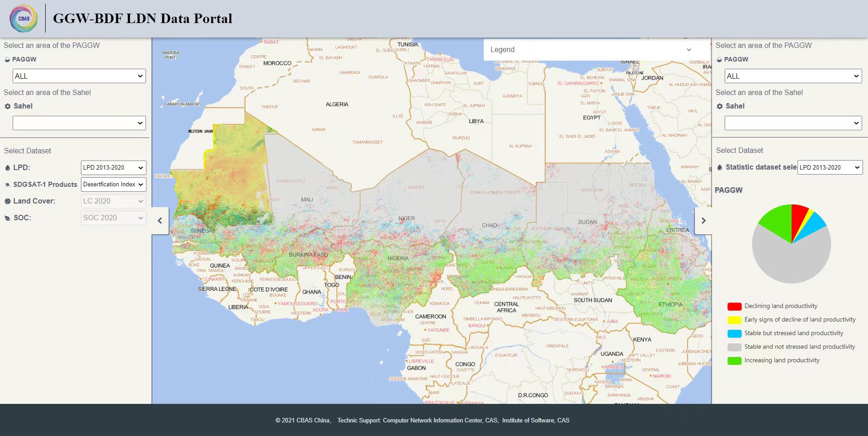
Task: Collapse the right panel with arrow
Action: tap(703, 221)
